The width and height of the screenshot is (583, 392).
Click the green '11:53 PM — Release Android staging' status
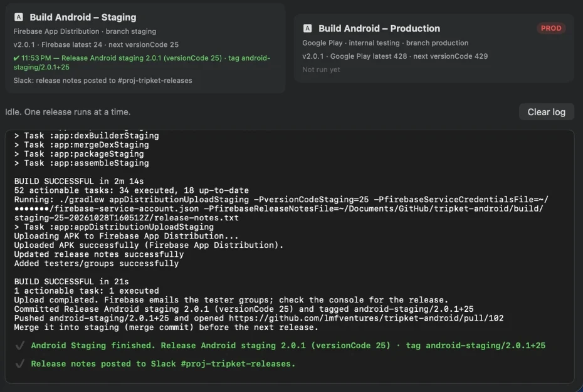[x=142, y=63]
